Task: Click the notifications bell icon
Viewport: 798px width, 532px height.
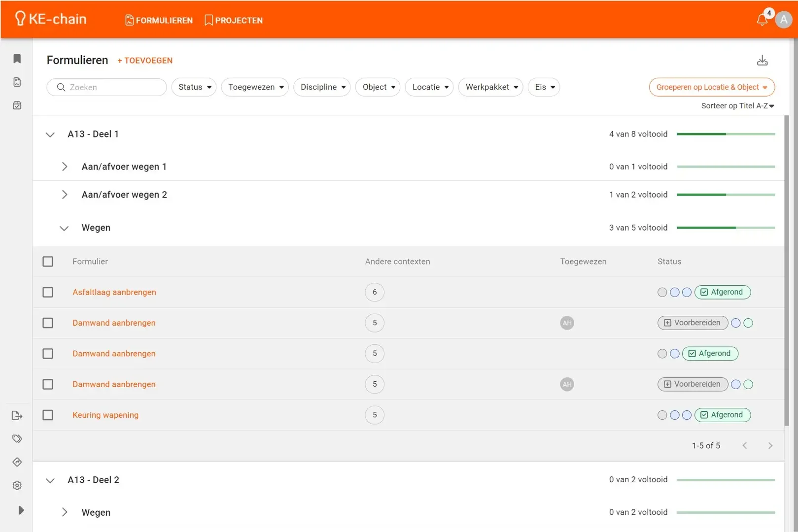Action: pos(762,20)
